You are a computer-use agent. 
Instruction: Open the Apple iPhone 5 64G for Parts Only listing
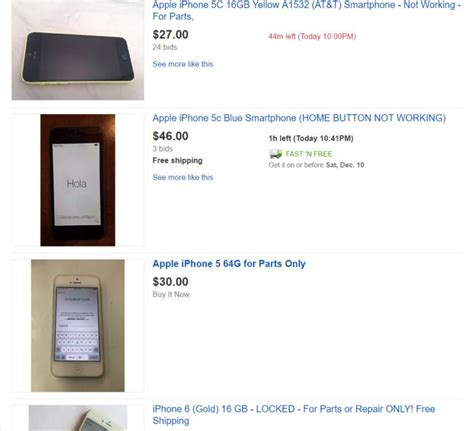[229, 264]
